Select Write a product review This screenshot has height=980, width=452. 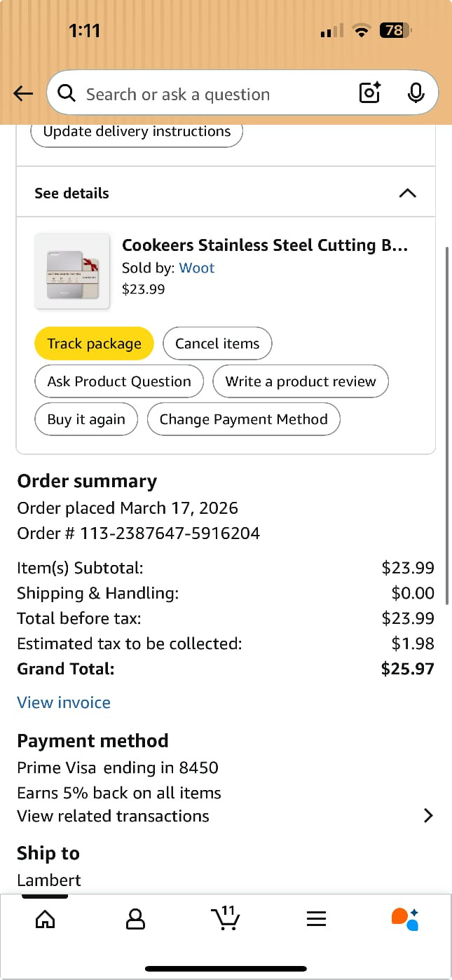(300, 381)
